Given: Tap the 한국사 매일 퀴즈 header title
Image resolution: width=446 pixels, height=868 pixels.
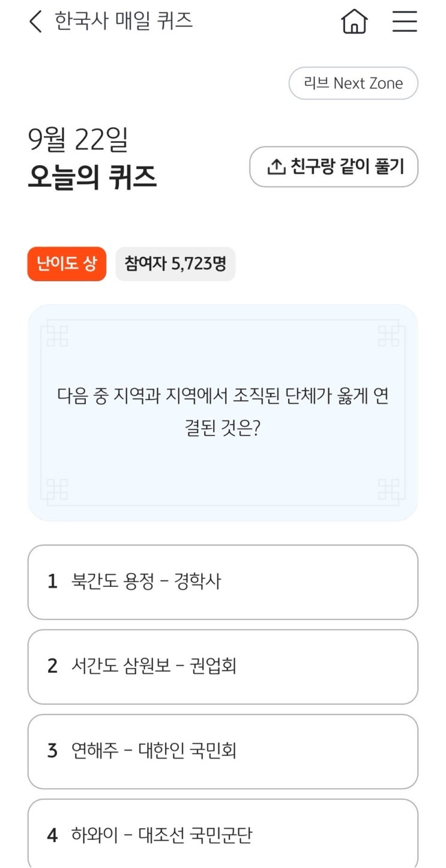Looking at the screenshot, I should 124,22.
